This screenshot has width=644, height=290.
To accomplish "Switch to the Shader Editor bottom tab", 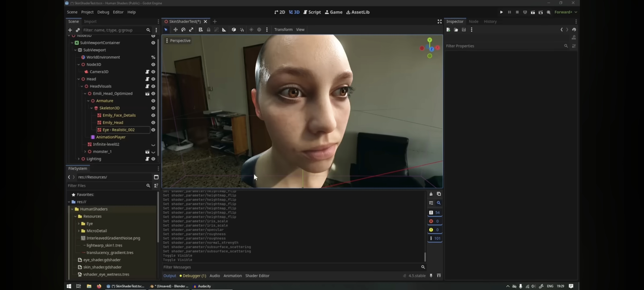I will [257, 275].
